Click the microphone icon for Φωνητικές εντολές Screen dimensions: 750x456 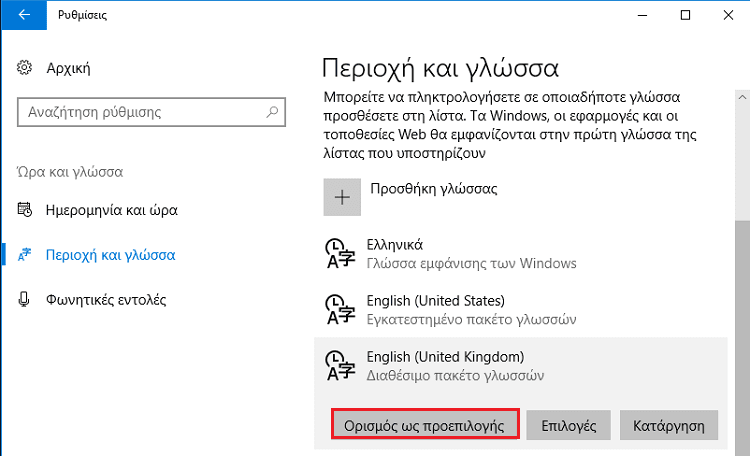[x=23, y=300]
